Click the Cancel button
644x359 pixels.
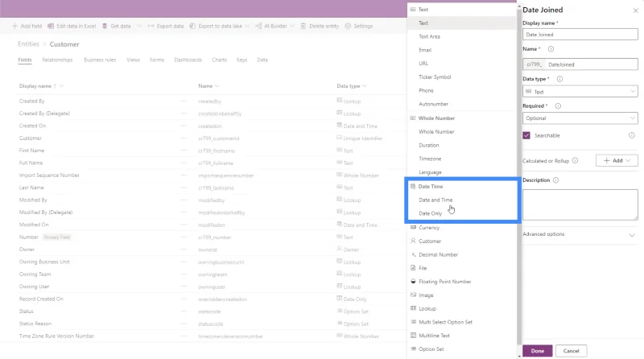coord(571,351)
